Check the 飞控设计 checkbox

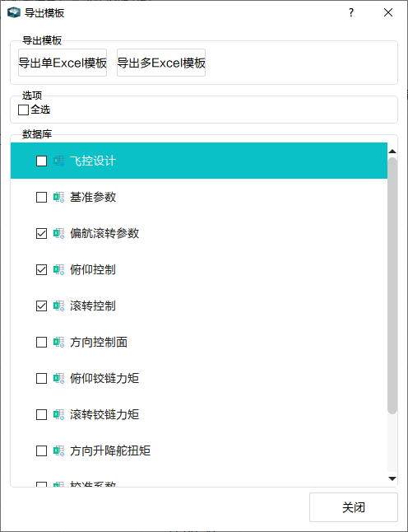(x=41, y=161)
